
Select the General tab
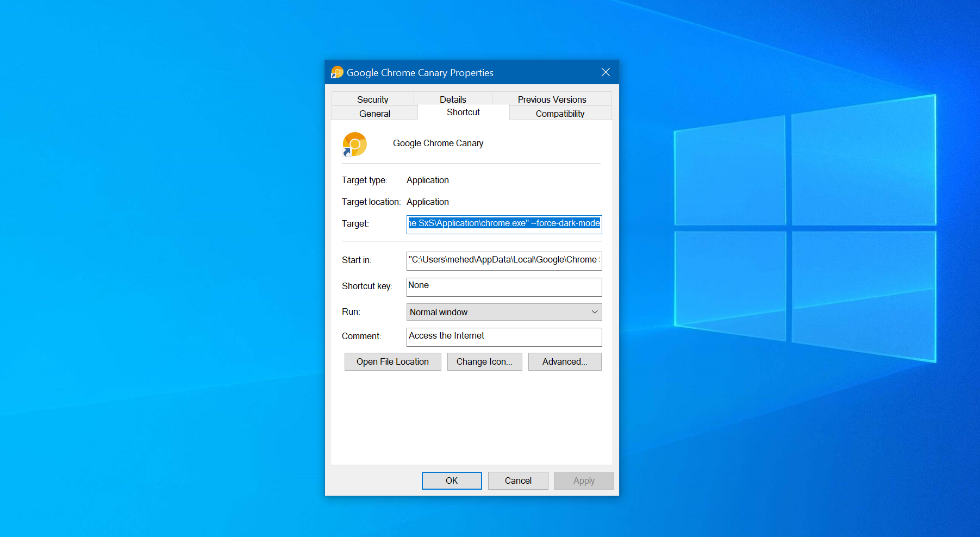(x=374, y=114)
